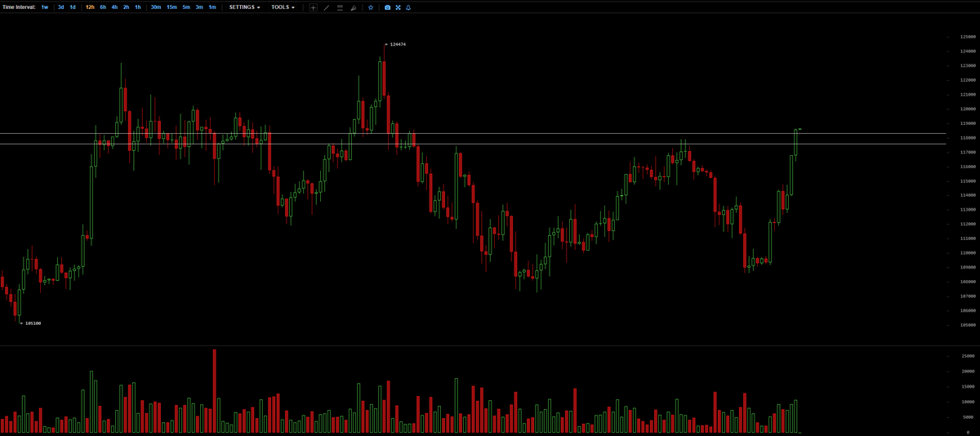Switch to the 30m interval
The image size is (980, 436).
[155, 7]
